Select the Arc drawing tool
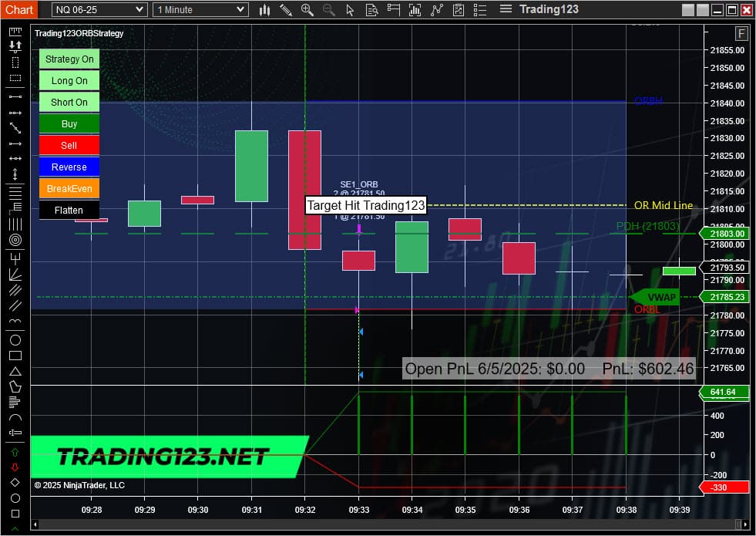 point(15,418)
